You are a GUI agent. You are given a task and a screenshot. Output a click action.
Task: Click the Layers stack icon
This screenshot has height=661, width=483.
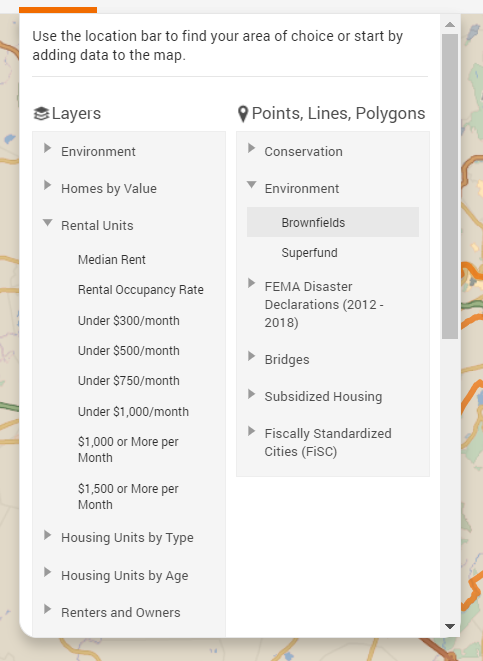click(41, 113)
